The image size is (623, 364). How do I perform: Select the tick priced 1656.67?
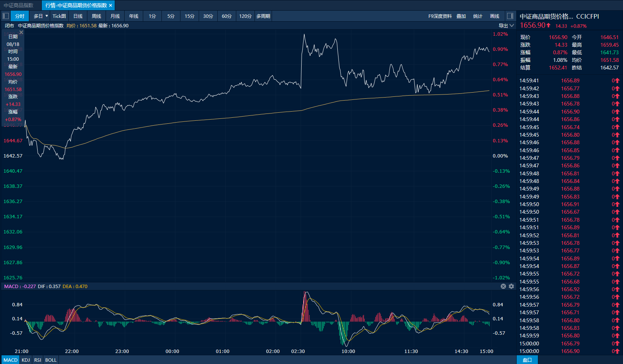click(570, 212)
